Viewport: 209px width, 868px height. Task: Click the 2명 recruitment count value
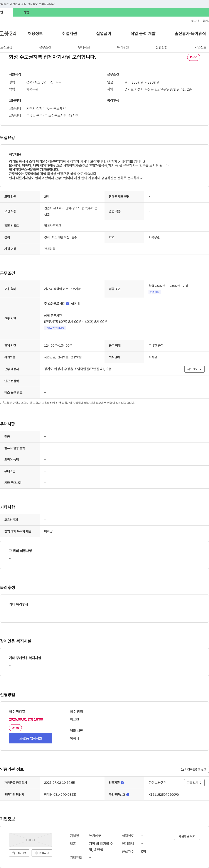click(46, 196)
